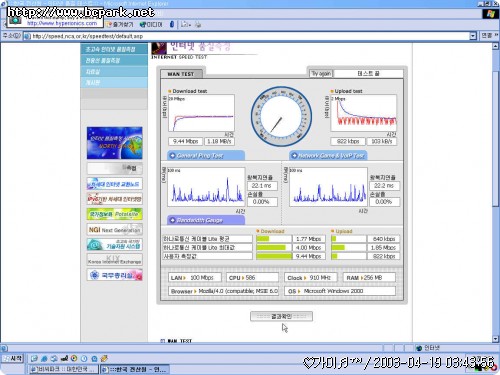Click the plus icon on General Ping Test
This screenshot has width=500, height=375.
pyautogui.click(x=172, y=155)
